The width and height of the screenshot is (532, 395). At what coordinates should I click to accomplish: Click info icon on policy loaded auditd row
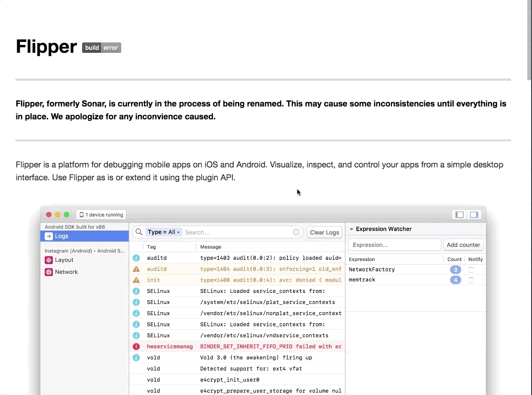[x=136, y=258]
